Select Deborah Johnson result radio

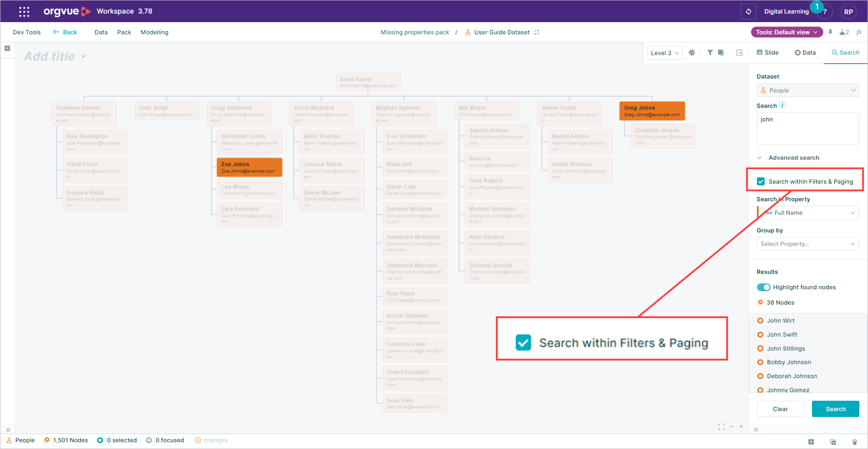click(x=760, y=376)
